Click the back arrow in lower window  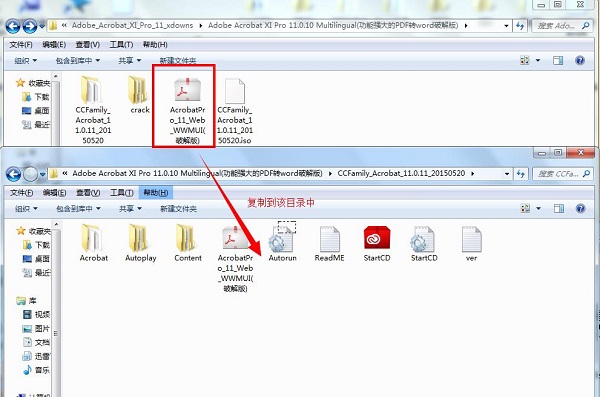point(14,174)
